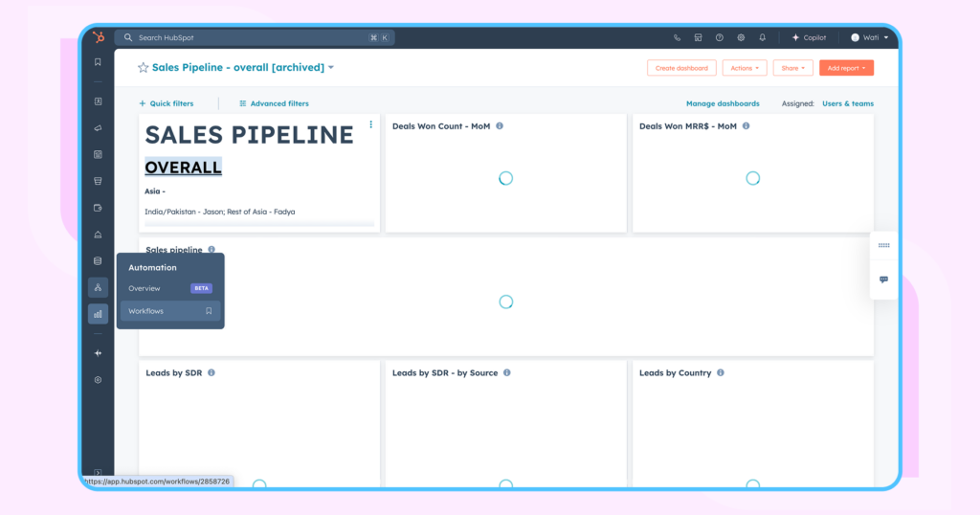
Task: Click the grid icon on right edge
Action: tap(883, 246)
